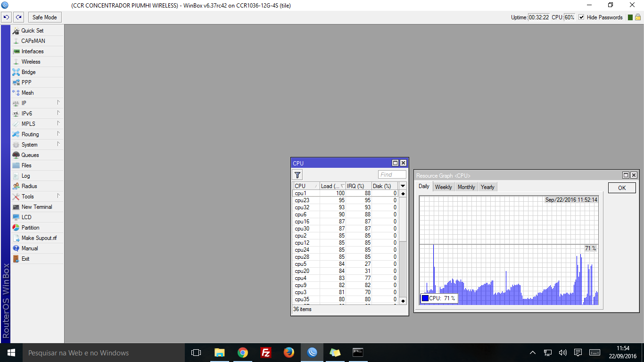Click the Windows Start button
The height and width of the screenshot is (362, 644).
(x=11, y=353)
